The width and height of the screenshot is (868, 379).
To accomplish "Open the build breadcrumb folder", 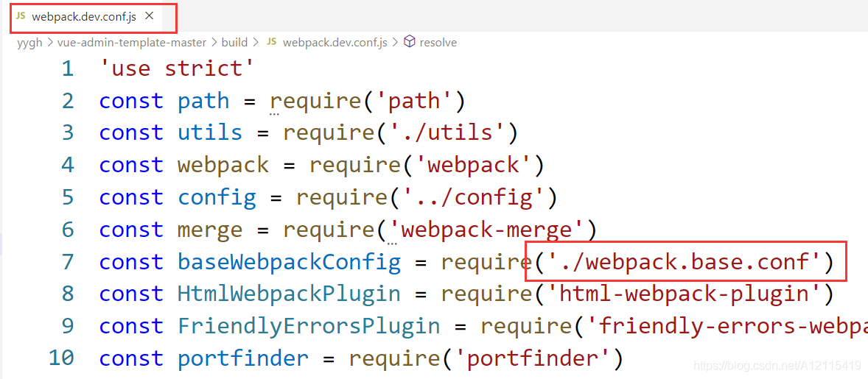I will click(234, 43).
